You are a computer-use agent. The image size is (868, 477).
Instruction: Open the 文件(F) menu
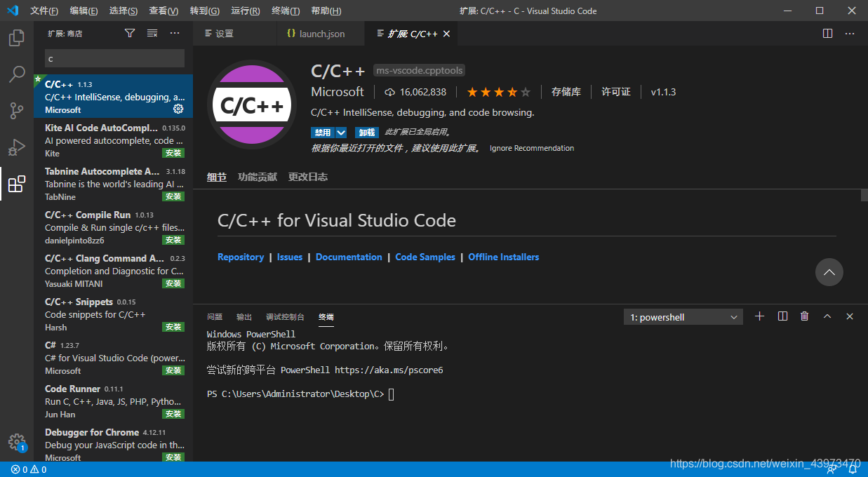coord(45,11)
